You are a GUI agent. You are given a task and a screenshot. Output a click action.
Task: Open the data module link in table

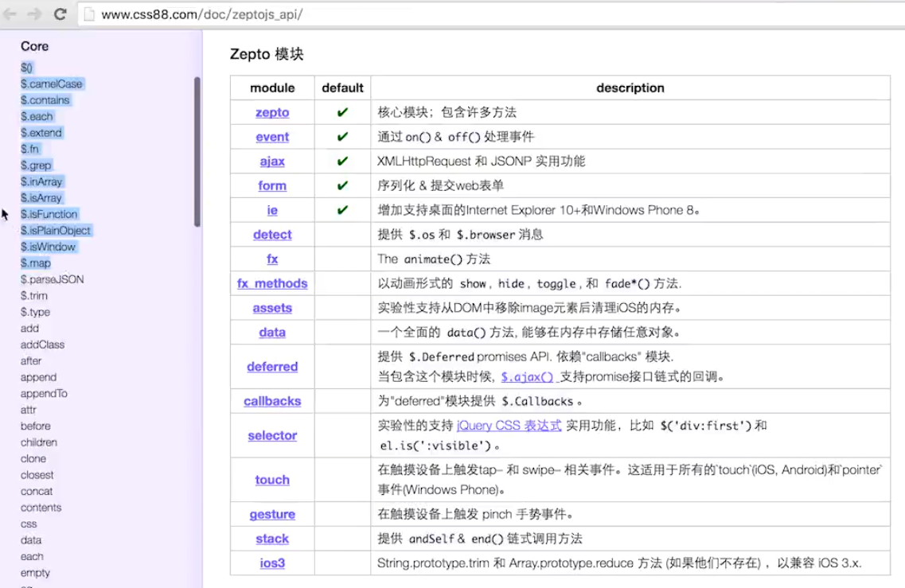coord(272,333)
